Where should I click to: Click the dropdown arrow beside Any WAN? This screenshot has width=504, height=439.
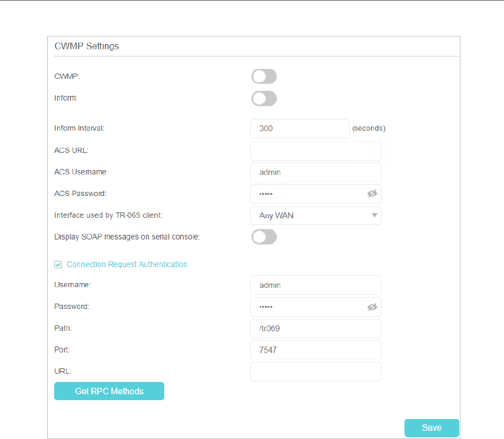[374, 215]
